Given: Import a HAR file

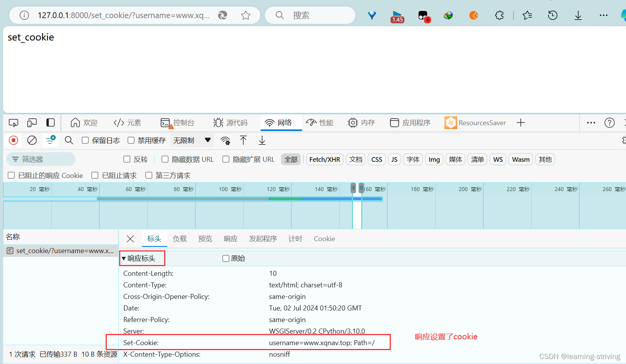Looking at the screenshot, I should tap(243, 140).
